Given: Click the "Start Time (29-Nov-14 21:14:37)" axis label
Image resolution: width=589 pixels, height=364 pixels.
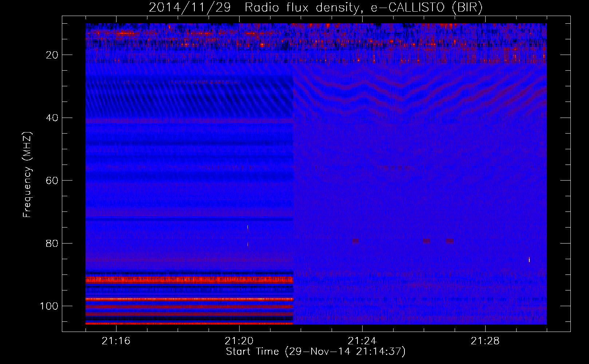Looking at the screenshot, I should pyautogui.click(x=316, y=352).
